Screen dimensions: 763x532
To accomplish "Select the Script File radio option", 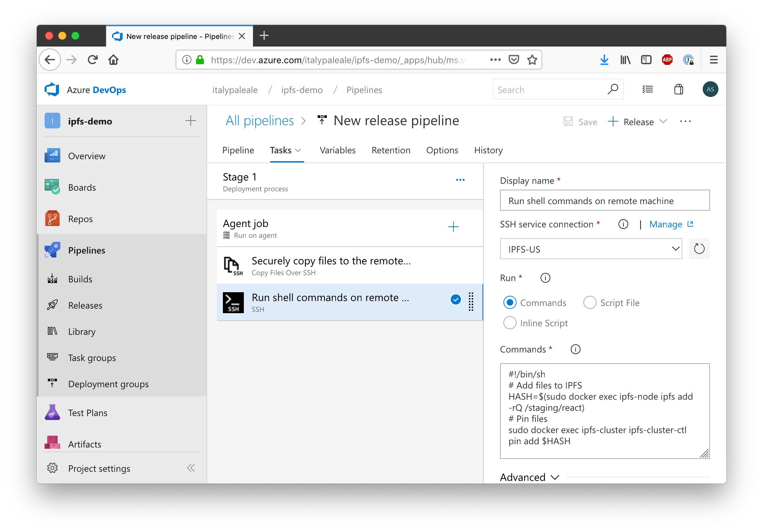I will tap(590, 303).
